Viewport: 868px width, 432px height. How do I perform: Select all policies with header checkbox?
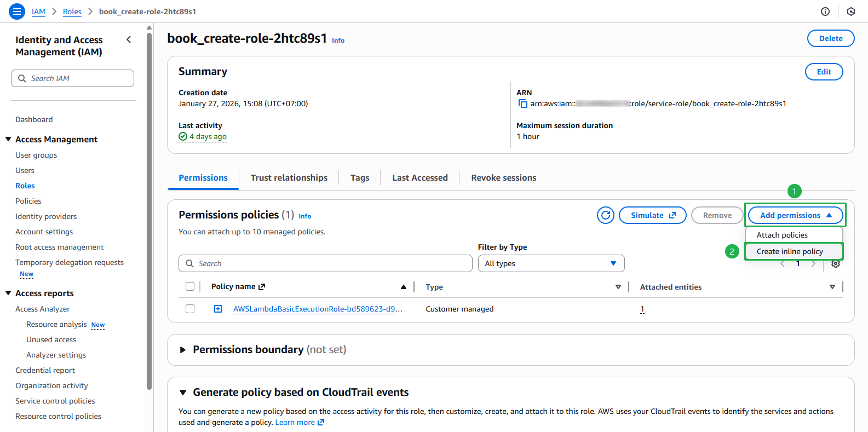190,286
